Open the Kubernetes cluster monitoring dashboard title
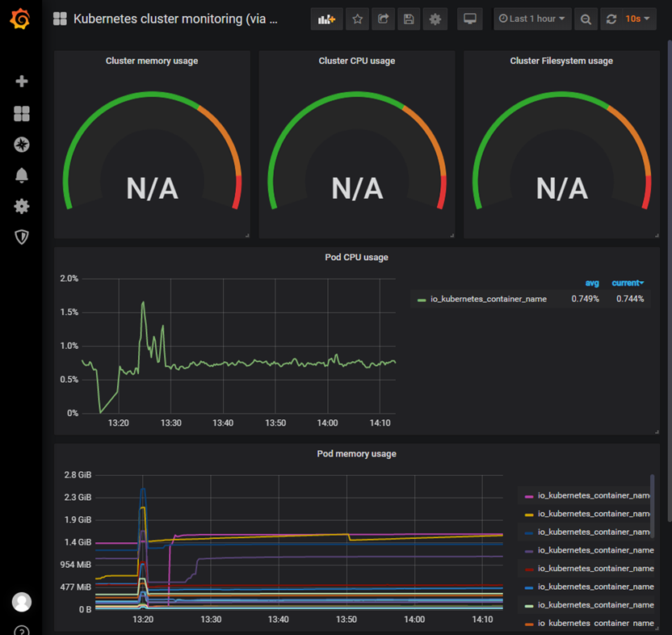The width and height of the screenshot is (672, 635). click(x=175, y=19)
